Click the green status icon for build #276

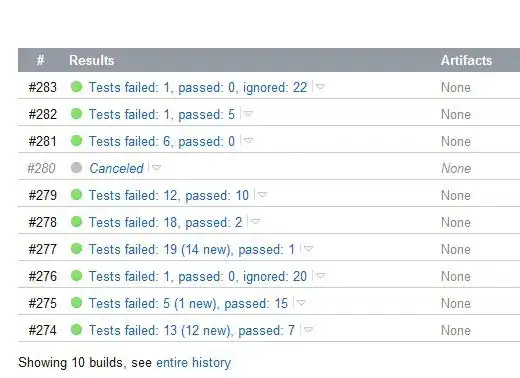(x=76, y=276)
